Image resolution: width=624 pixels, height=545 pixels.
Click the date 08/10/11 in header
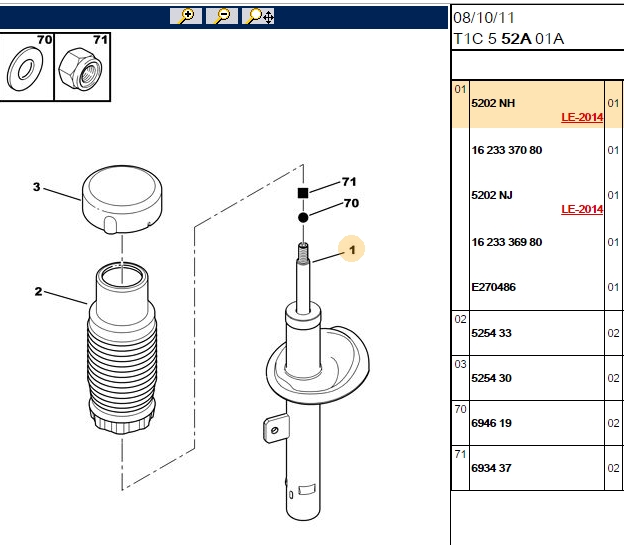tap(484, 18)
